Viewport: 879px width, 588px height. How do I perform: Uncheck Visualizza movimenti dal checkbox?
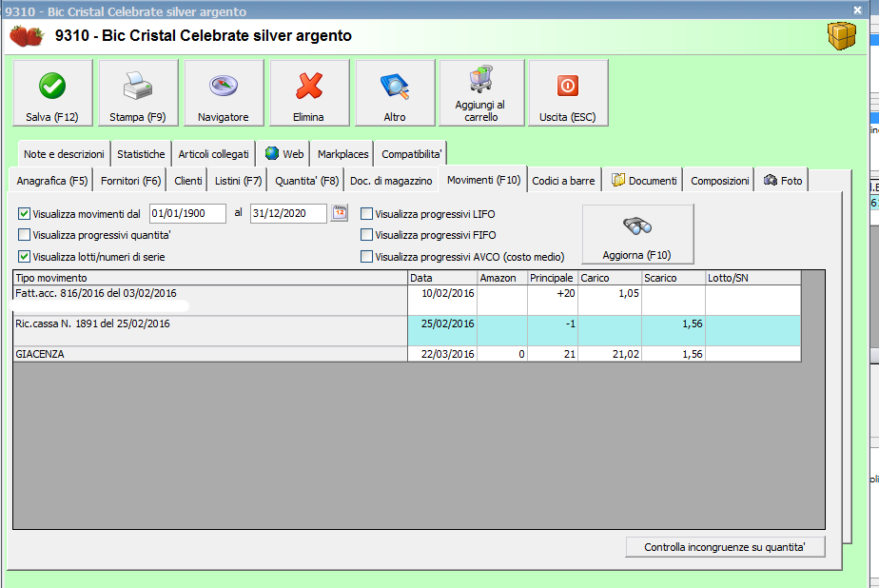pos(24,213)
